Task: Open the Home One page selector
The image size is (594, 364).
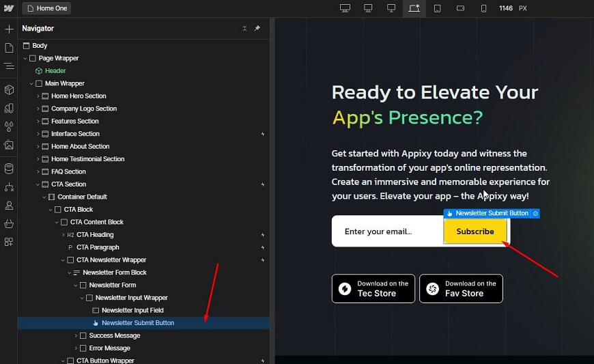Action: (x=46, y=8)
